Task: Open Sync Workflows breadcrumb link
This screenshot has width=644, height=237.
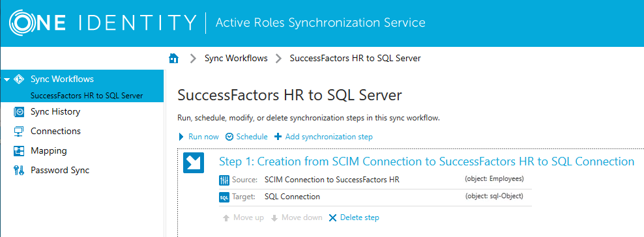Action: (x=236, y=58)
